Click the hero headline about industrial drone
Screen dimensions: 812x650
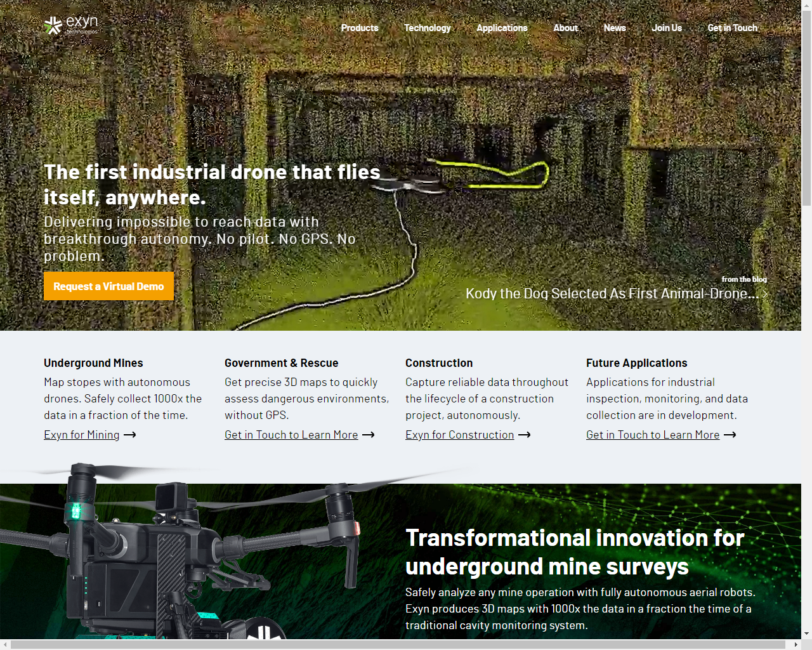[x=212, y=185]
